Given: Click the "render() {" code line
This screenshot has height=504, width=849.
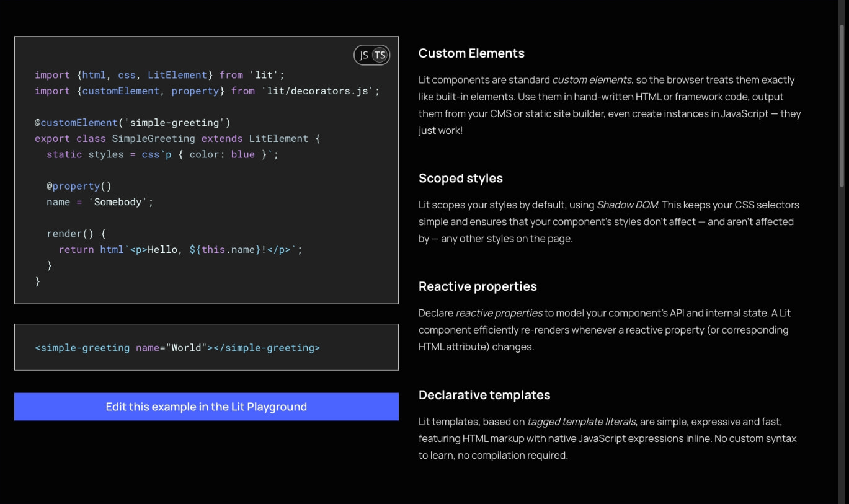Looking at the screenshot, I should tap(76, 234).
